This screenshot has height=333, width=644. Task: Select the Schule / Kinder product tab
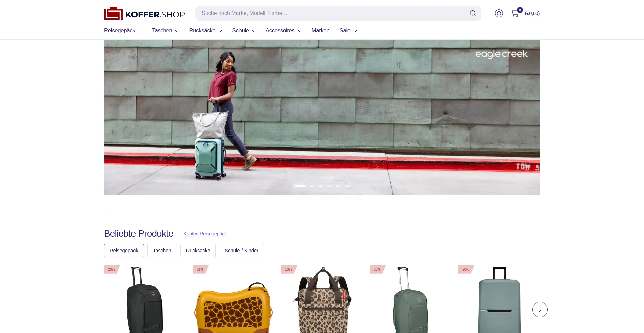click(241, 251)
